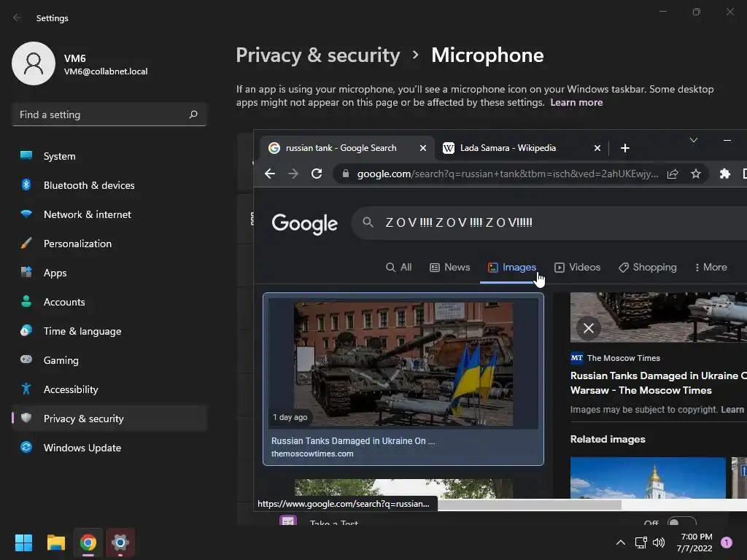Open Moscow Times article heading in preview

(659, 383)
